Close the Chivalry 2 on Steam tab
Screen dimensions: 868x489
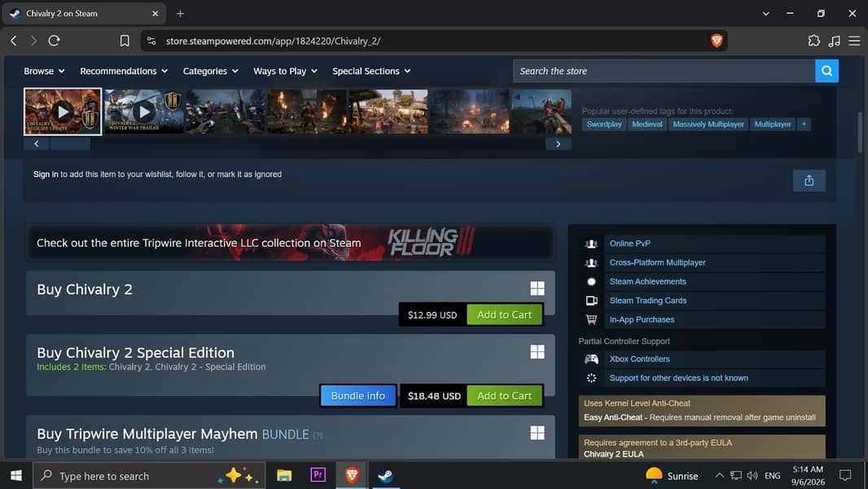(x=155, y=13)
